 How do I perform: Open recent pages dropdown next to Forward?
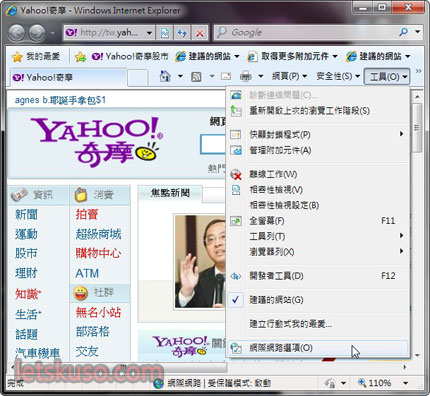52,33
